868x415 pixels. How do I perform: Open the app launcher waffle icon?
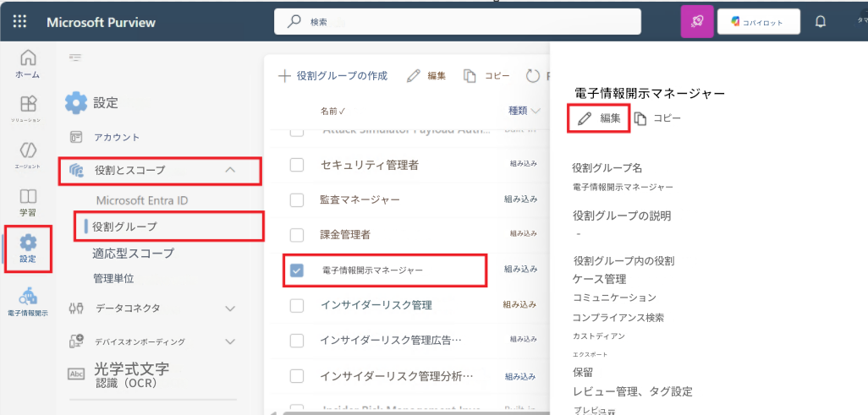tap(19, 22)
